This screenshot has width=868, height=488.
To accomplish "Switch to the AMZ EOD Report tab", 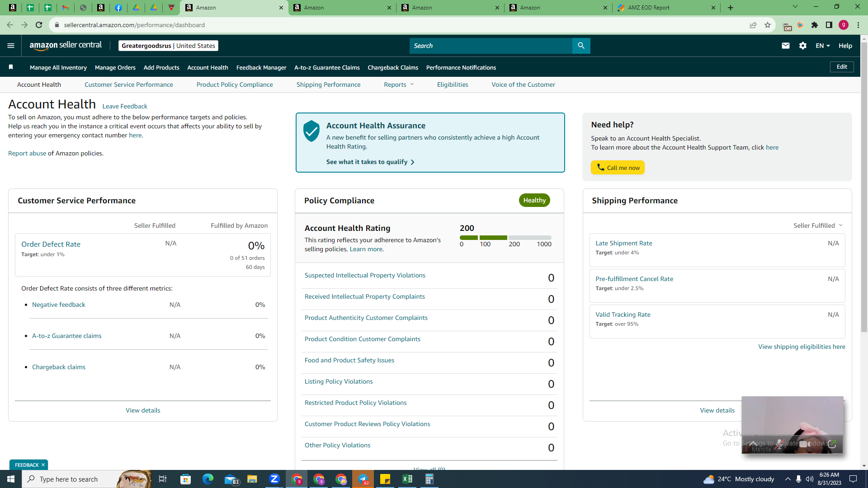I will [x=666, y=8].
